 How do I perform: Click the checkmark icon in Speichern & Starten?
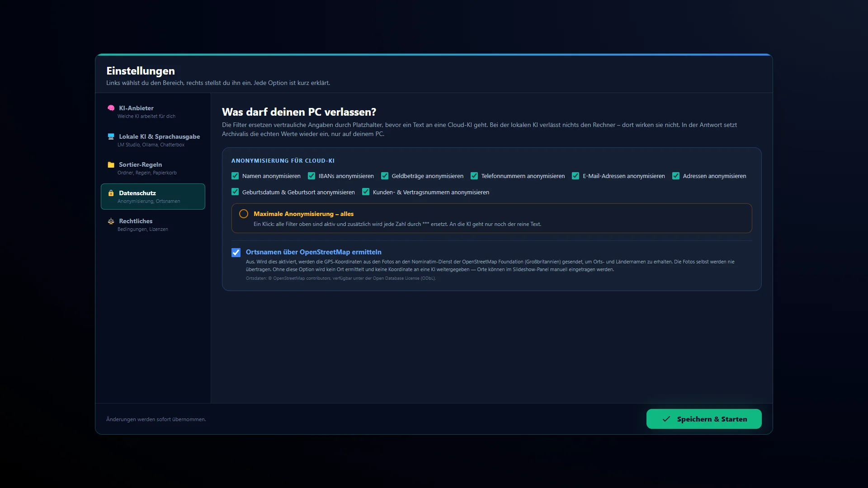point(666,419)
